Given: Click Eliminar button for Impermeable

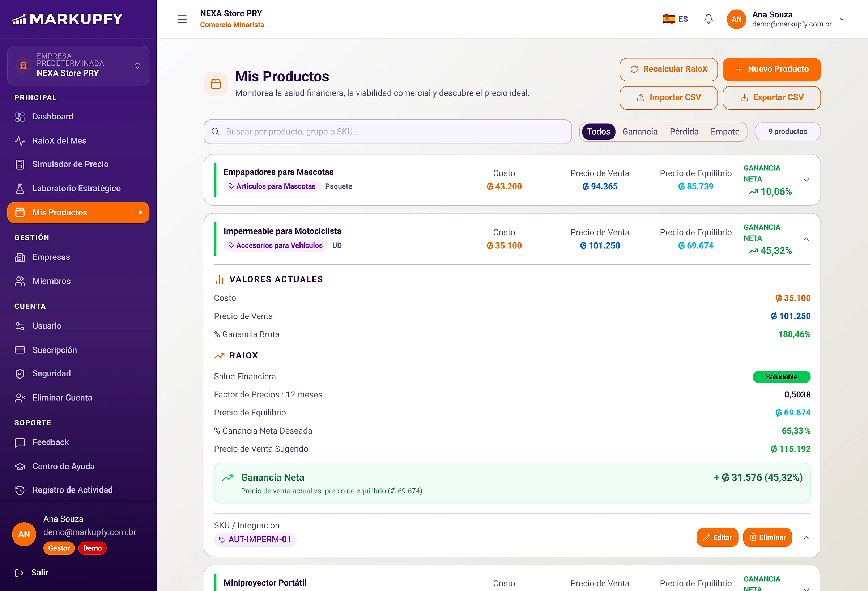Looking at the screenshot, I should [x=767, y=537].
